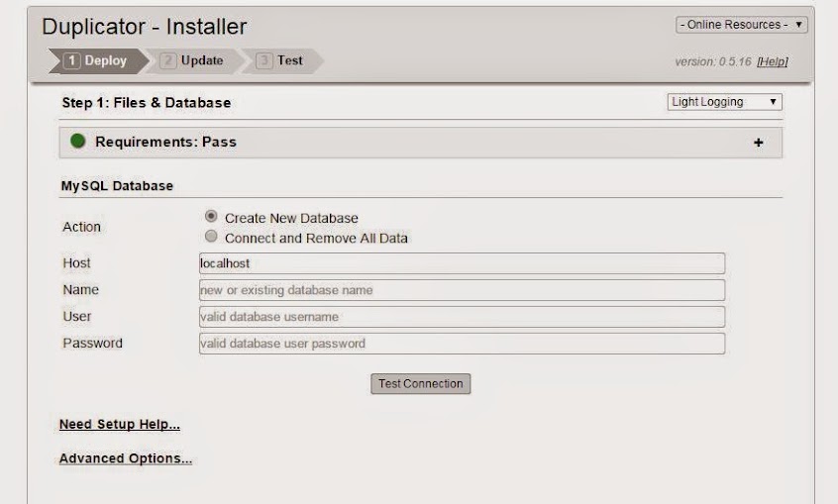Focus the database User input field

pos(463,317)
